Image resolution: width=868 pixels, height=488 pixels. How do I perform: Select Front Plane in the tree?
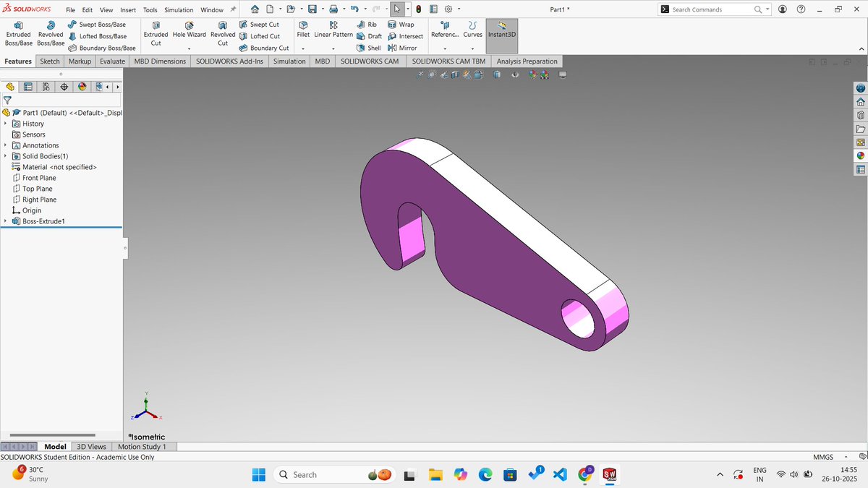(x=39, y=178)
